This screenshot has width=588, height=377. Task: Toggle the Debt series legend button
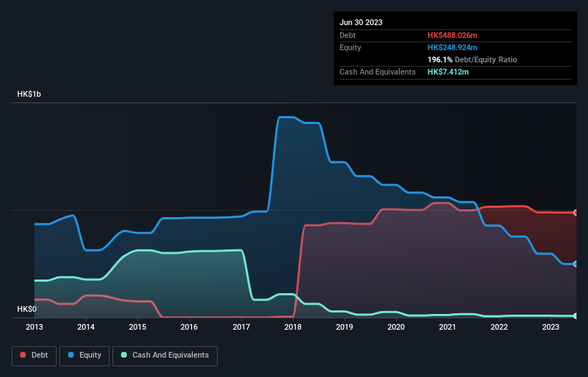click(34, 355)
